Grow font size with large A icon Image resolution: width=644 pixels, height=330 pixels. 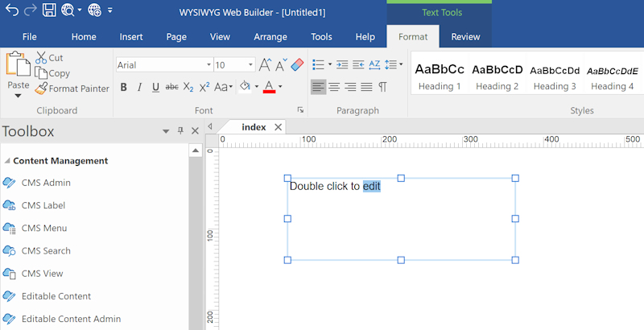point(265,65)
